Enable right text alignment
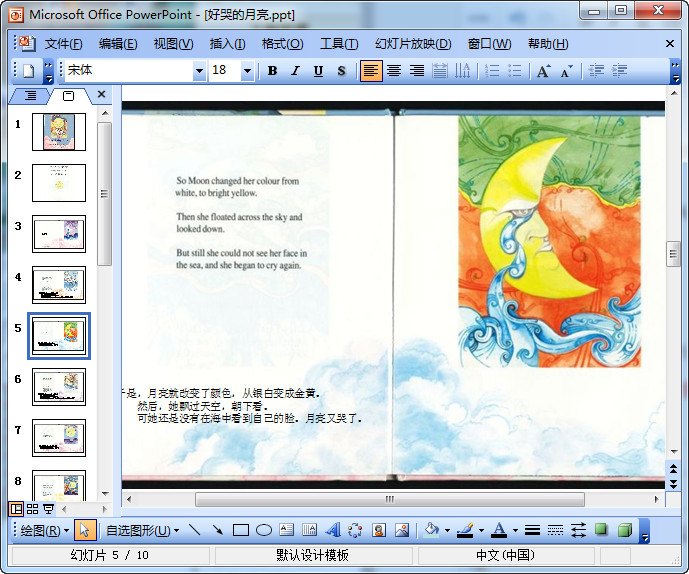 click(417, 71)
